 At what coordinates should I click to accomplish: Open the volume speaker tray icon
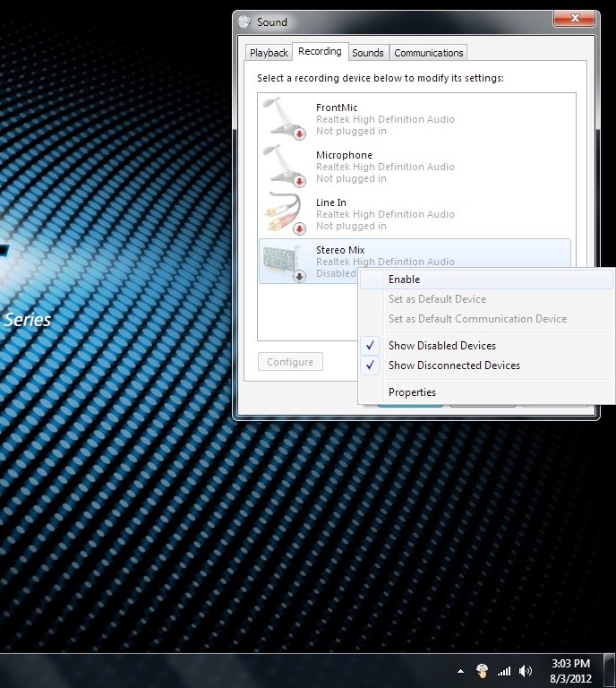[x=525, y=670]
